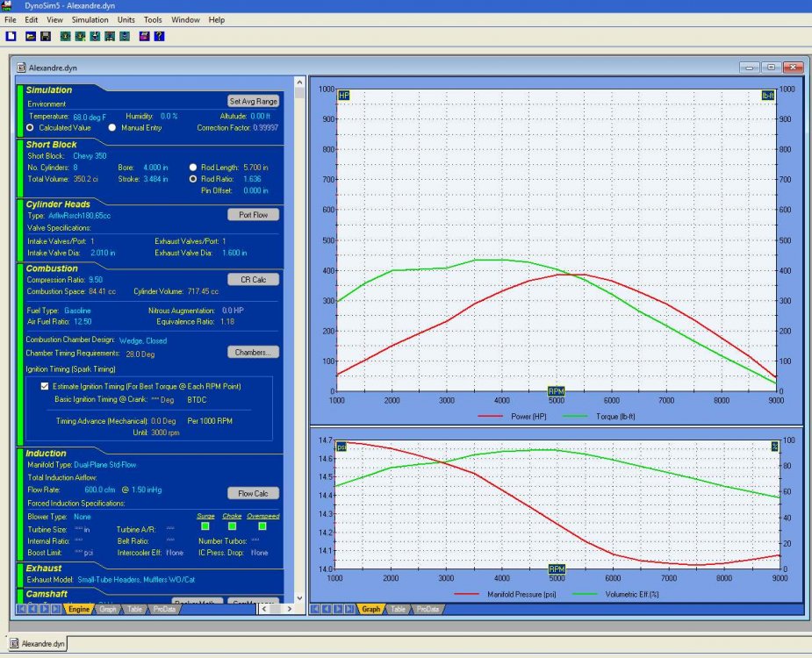Click the green Overspeed indicator square
812x658 pixels.
tap(262, 527)
